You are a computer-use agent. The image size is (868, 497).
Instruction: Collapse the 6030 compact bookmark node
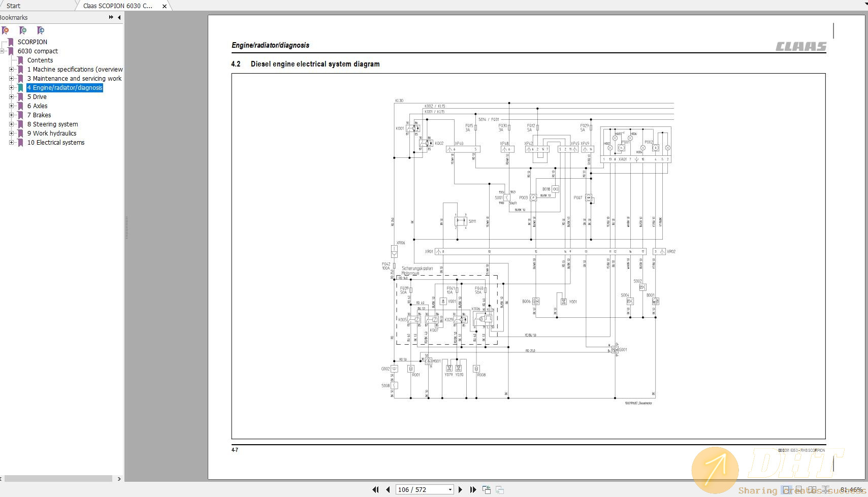click(3, 51)
